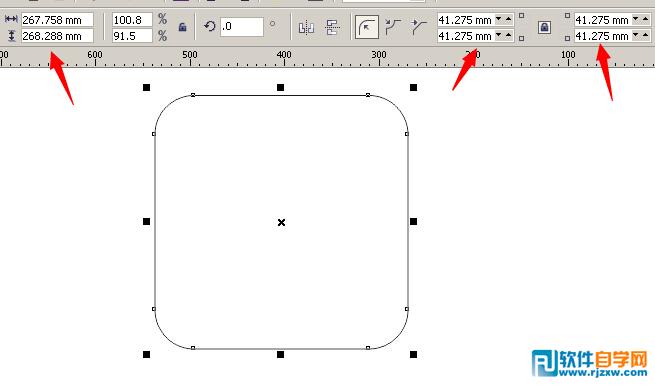Click the mirror horizontally icon

coord(306,28)
